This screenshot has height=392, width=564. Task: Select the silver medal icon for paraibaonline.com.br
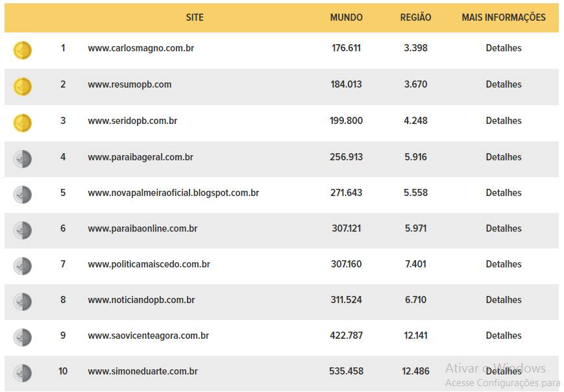pyautogui.click(x=22, y=230)
